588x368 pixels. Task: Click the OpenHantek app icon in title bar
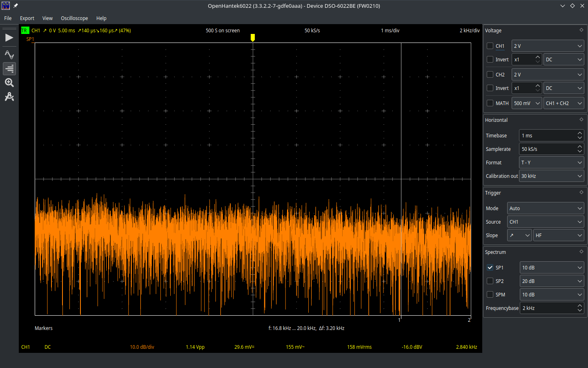point(6,6)
